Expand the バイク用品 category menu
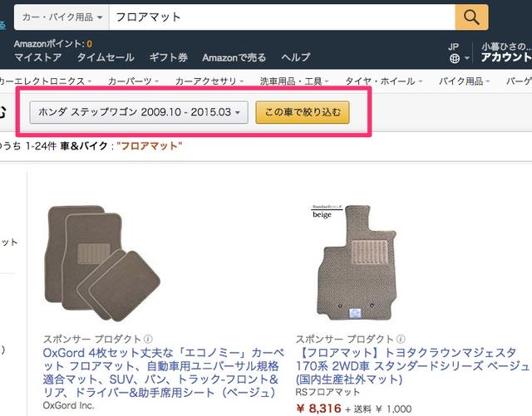The width and height of the screenshot is (532, 416). 464,81
